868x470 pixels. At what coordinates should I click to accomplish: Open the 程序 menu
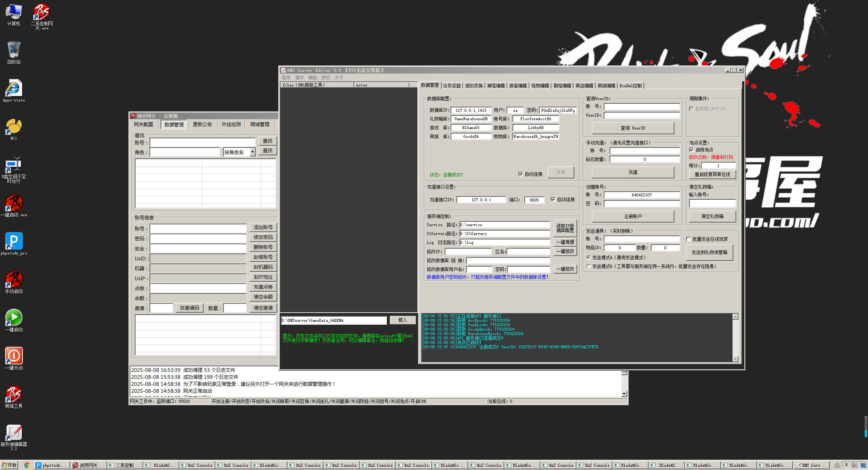286,78
